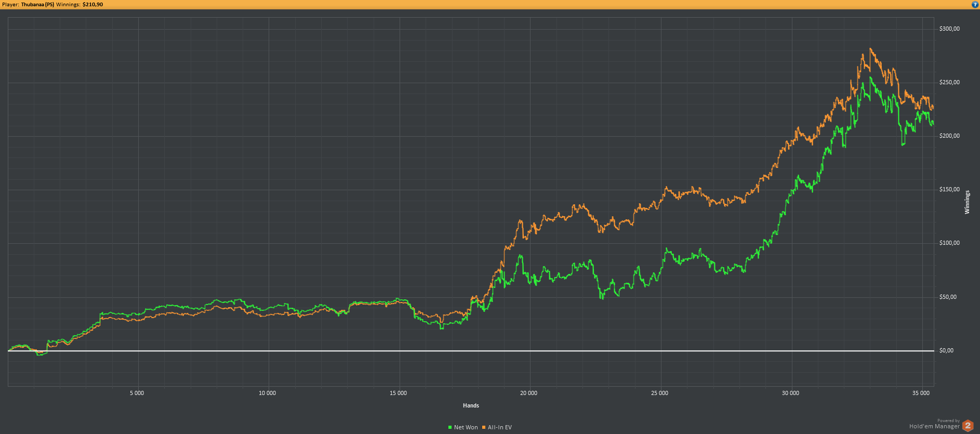Click the "$0,00" y-axis label
Viewport: 980px width, 434px height.
point(946,350)
